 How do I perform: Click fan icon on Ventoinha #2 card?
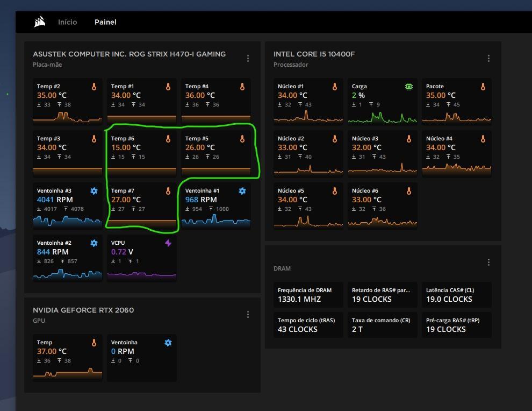pyautogui.click(x=94, y=243)
